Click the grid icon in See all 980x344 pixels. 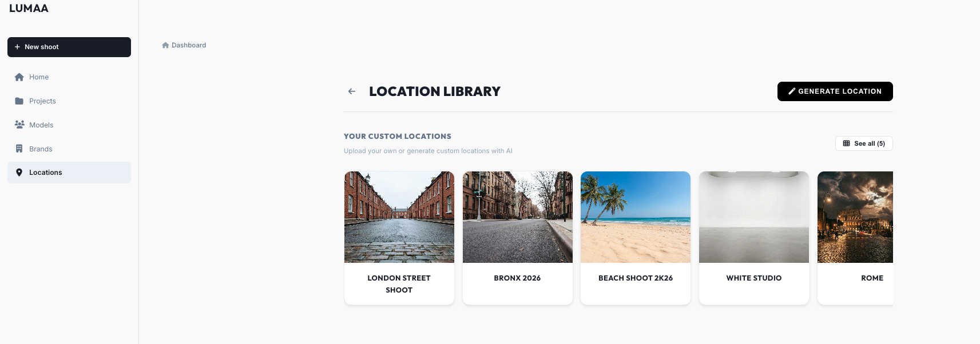click(847, 143)
